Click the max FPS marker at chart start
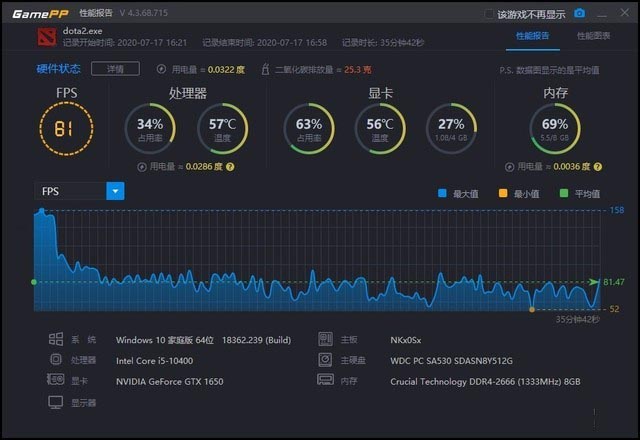This screenshot has height=440, width=640. (42, 211)
